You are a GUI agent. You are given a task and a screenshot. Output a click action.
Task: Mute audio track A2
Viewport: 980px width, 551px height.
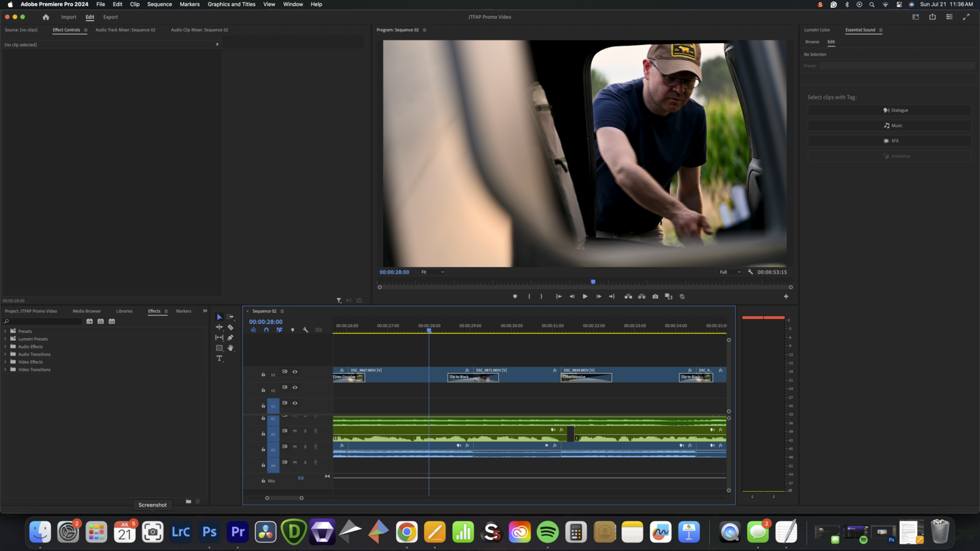click(295, 431)
